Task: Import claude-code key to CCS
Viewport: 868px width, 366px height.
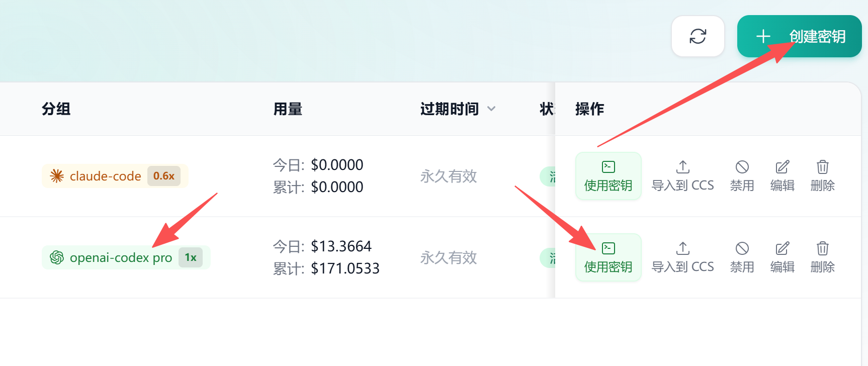Action: [683, 176]
